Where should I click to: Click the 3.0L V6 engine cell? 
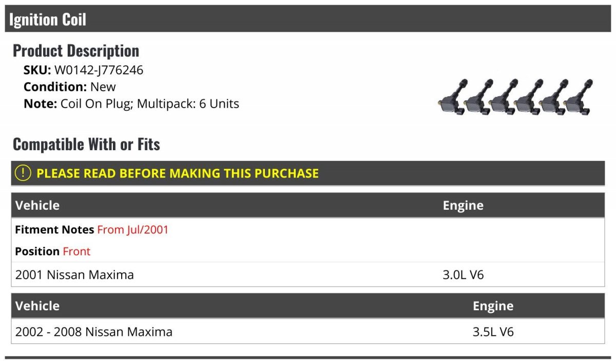pyautogui.click(x=463, y=275)
